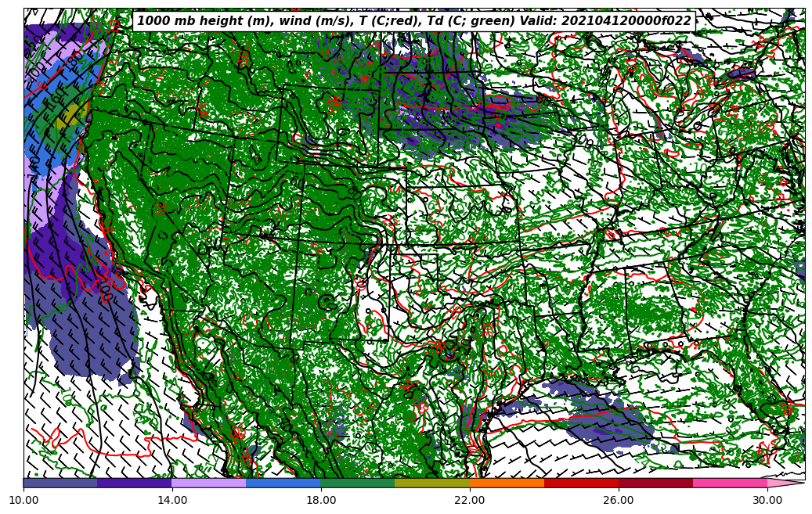Select the 18.00 colorbar tick label
Image resolution: width=812 pixels, height=514 pixels.
point(321,501)
